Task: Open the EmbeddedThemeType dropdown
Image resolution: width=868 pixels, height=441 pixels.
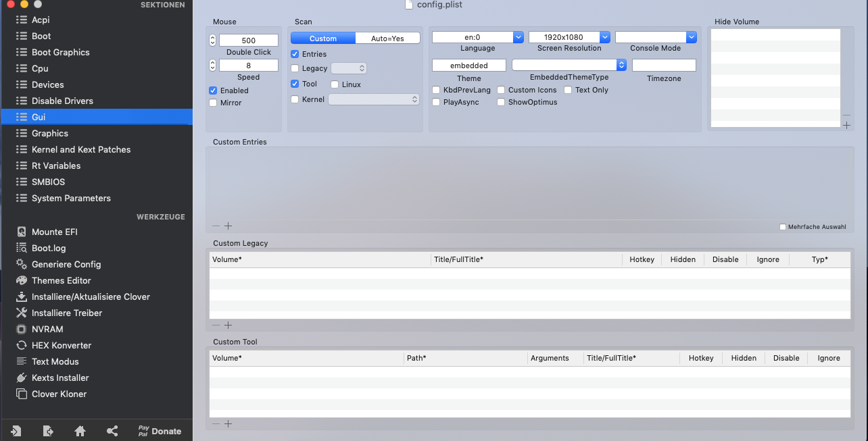Action: (569, 65)
